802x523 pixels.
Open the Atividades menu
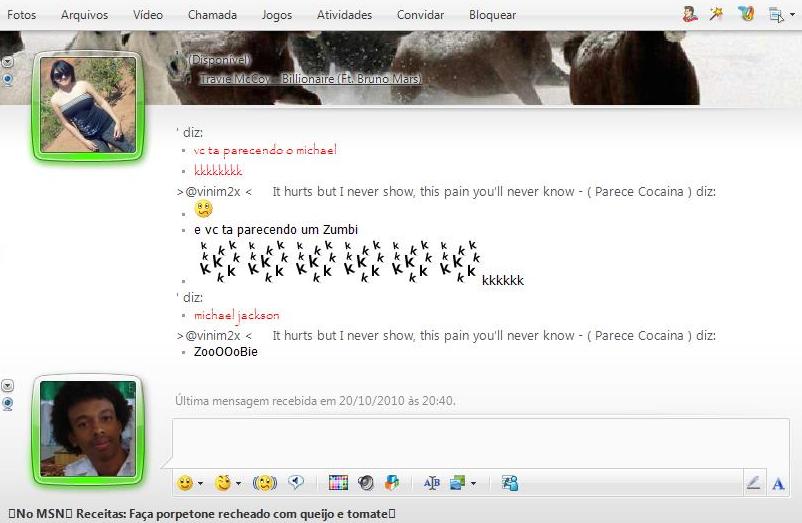click(344, 15)
